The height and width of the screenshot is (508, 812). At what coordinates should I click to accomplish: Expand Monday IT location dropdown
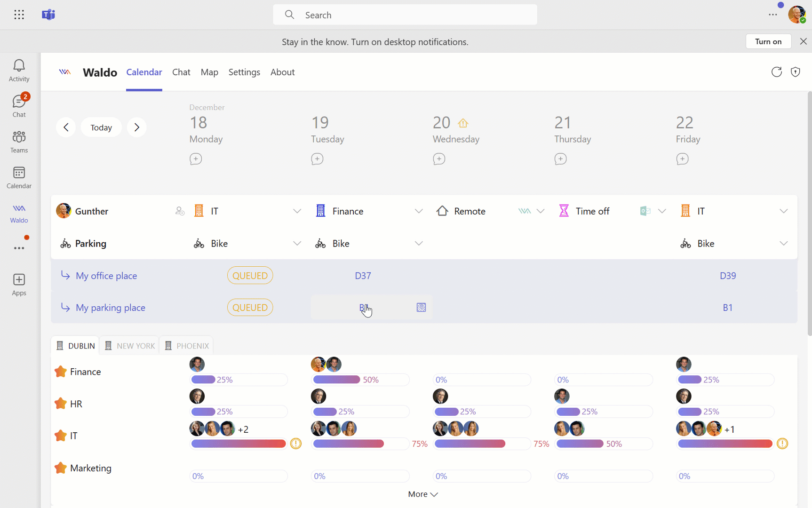click(297, 211)
